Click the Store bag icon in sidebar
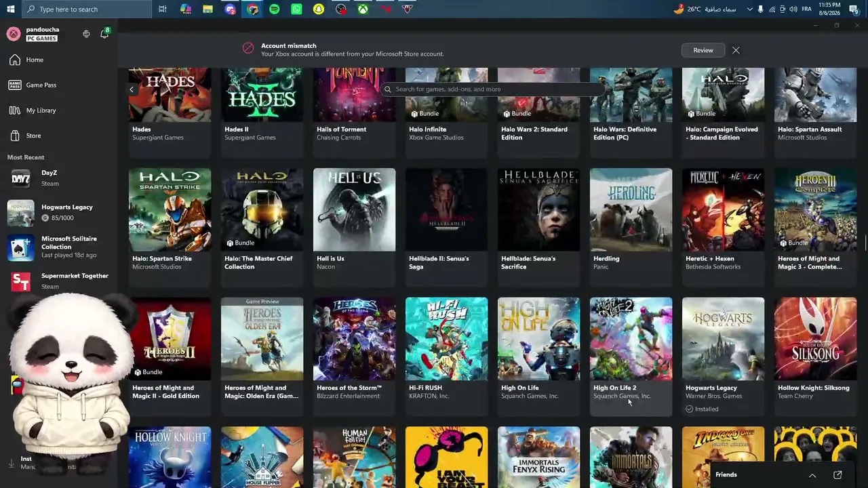Screen dimensions: 868x488 15,136
